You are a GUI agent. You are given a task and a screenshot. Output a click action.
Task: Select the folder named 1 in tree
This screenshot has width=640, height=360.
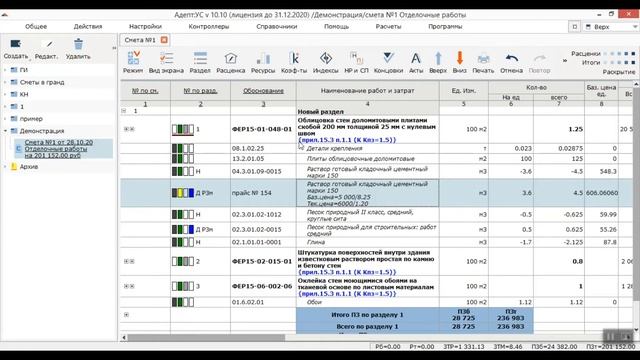(22, 107)
